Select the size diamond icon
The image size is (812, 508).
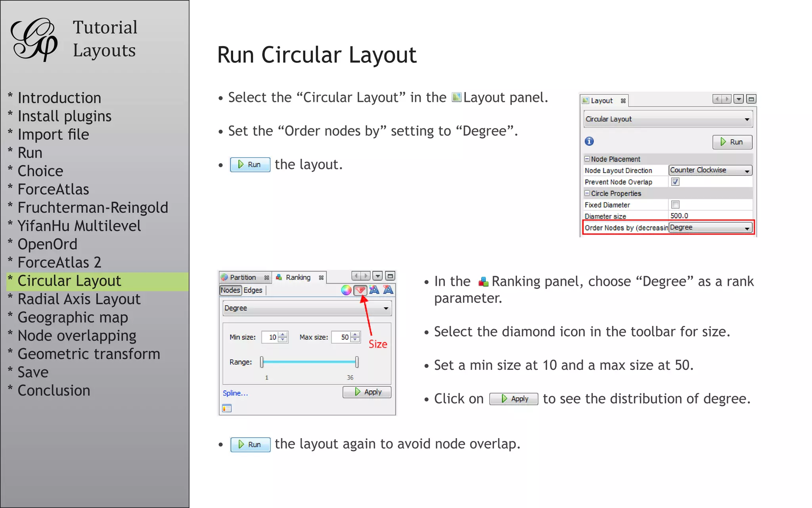click(x=360, y=290)
